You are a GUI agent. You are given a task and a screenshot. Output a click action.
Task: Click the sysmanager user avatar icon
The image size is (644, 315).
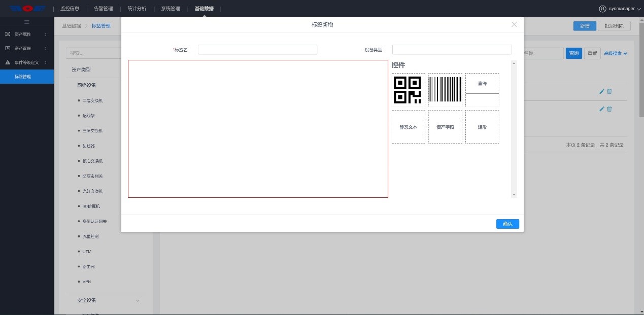[x=602, y=9]
